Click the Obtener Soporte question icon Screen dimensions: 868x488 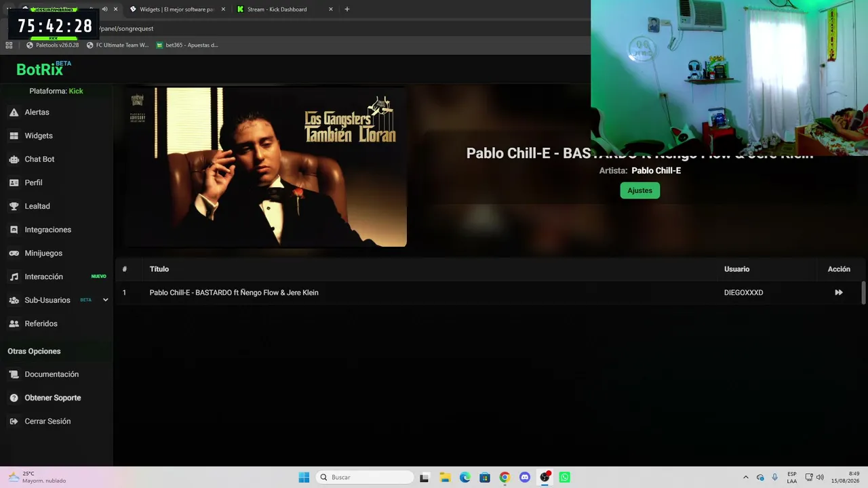14,398
